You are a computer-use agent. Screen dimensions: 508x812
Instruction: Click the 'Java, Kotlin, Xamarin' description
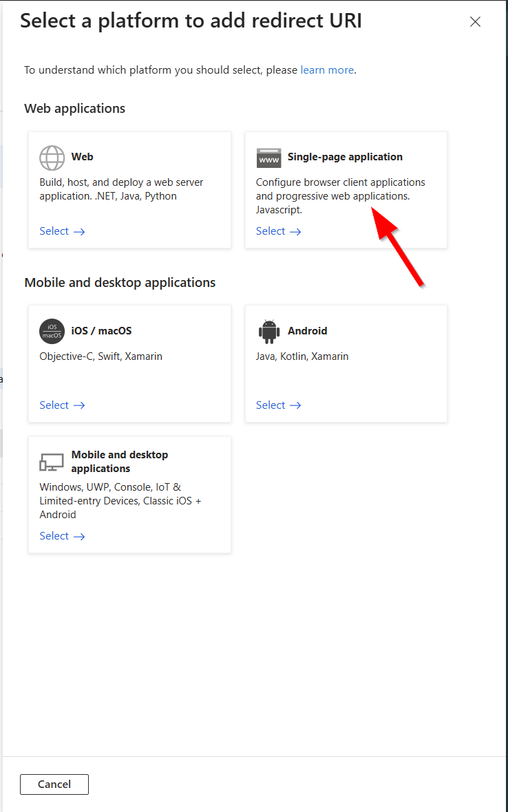coord(302,356)
